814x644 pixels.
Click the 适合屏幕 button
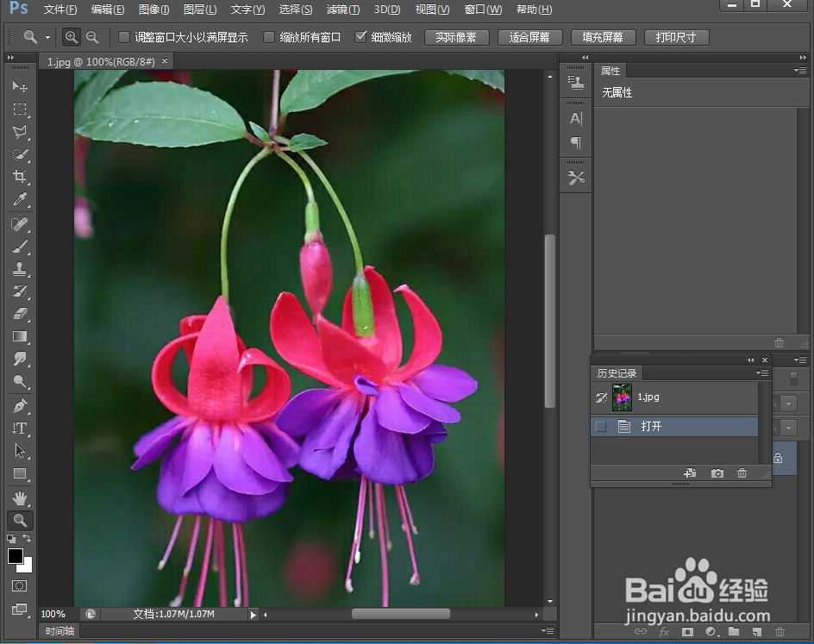[x=529, y=37]
